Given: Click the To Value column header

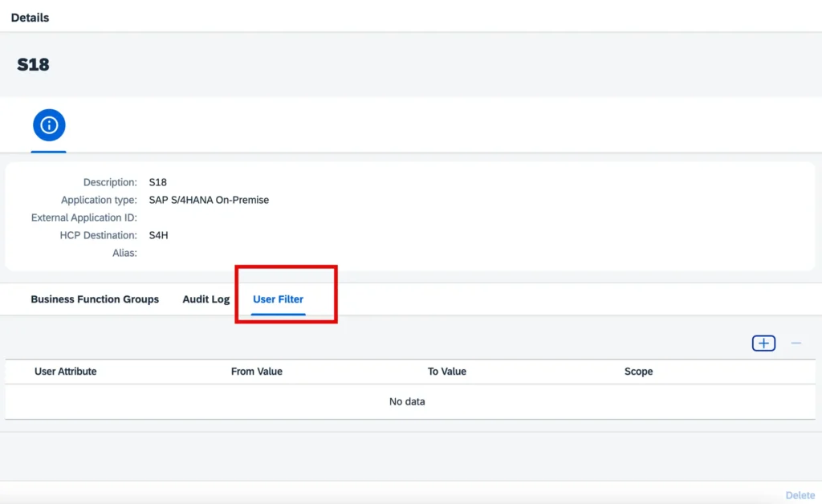Looking at the screenshot, I should 447,372.
